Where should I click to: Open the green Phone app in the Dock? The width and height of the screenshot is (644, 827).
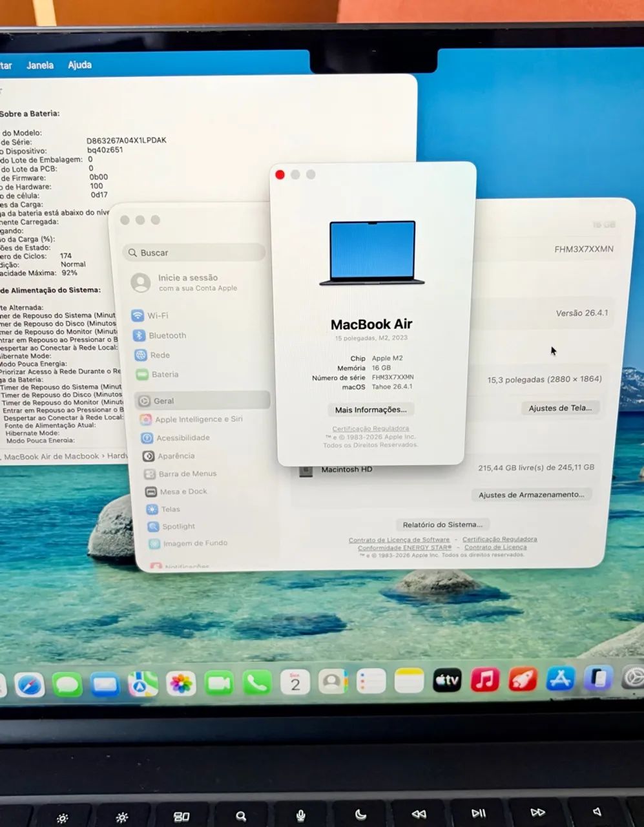coord(257,682)
